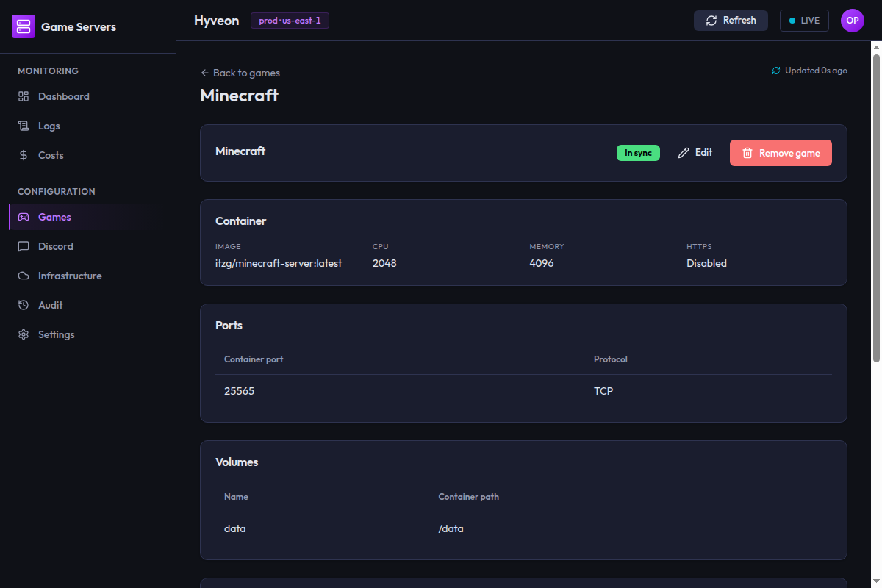The width and height of the screenshot is (882, 588).
Task: Return via Back to games link
Action: [240, 73]
